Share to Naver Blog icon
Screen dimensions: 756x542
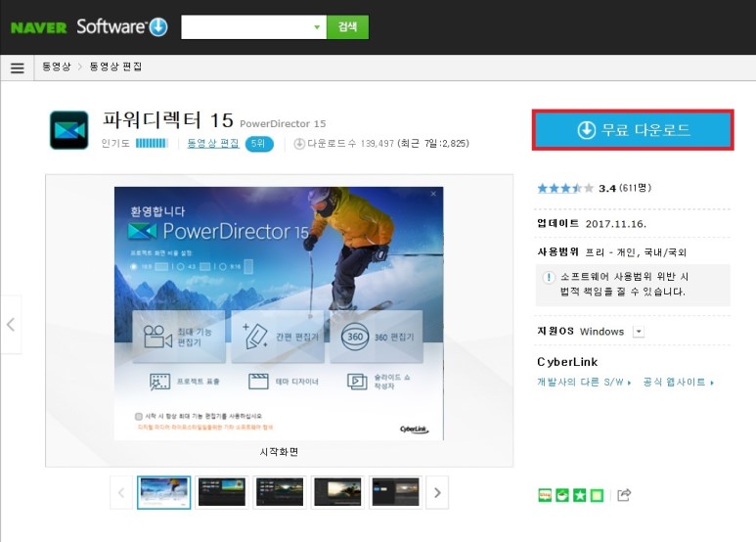coord(545,495)
